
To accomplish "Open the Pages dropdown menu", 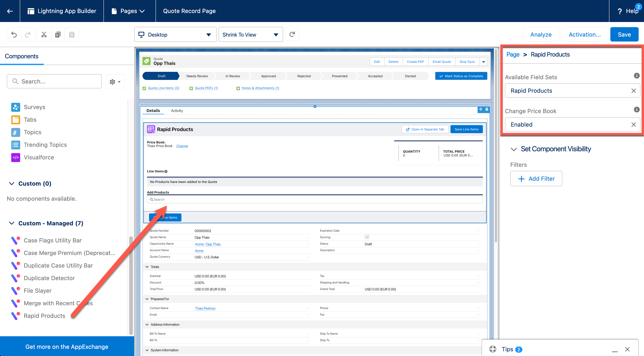I will [x=129, y=11].
